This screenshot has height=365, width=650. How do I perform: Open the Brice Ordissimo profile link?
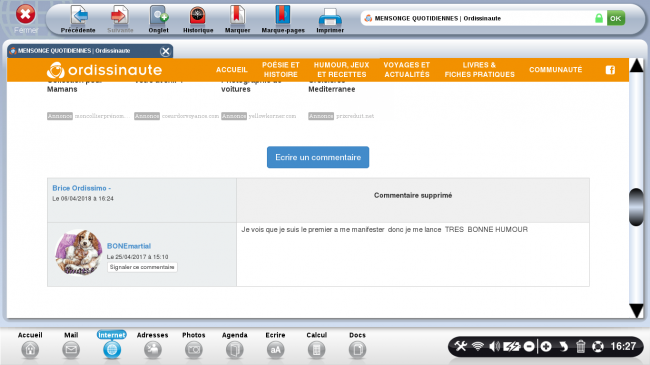coord(81,188)
